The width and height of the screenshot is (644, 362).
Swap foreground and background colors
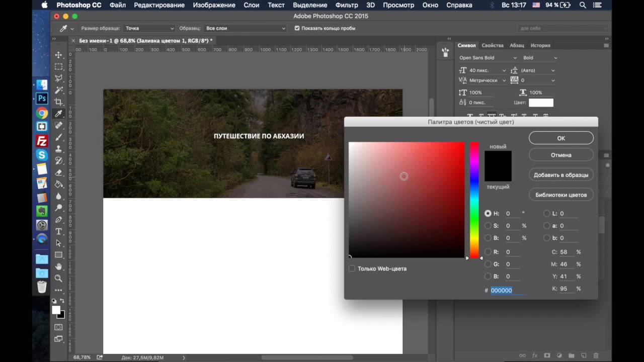[62, 301]
